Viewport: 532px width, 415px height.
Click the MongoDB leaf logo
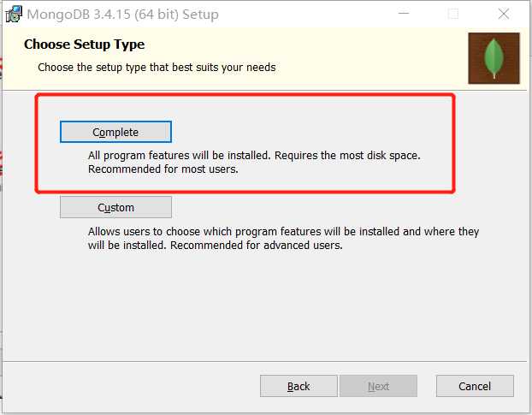click(494, 58)
